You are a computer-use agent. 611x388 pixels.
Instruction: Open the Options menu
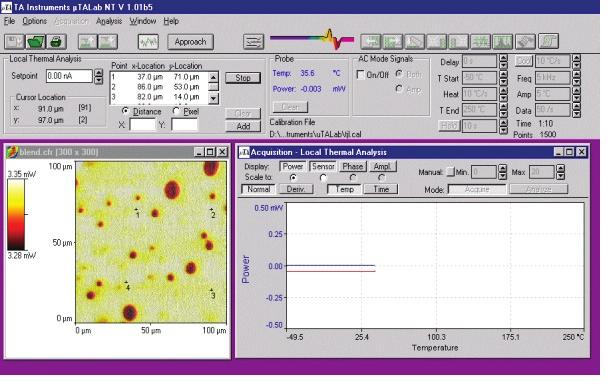click(x=34, y=21)
